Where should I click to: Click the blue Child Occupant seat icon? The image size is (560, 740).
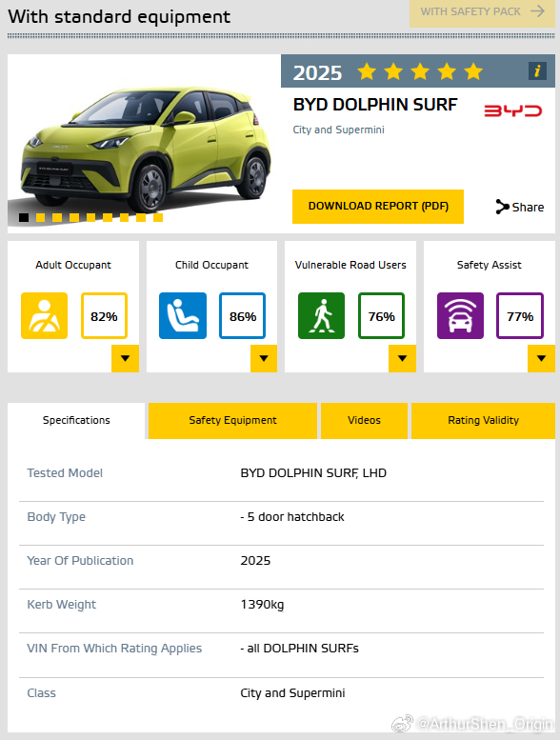(x=183, y=316)
